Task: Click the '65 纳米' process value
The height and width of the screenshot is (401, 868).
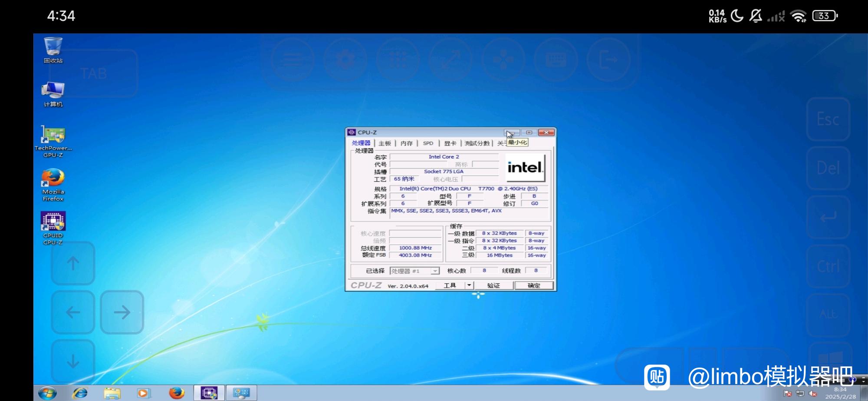Action: (404, 179)
